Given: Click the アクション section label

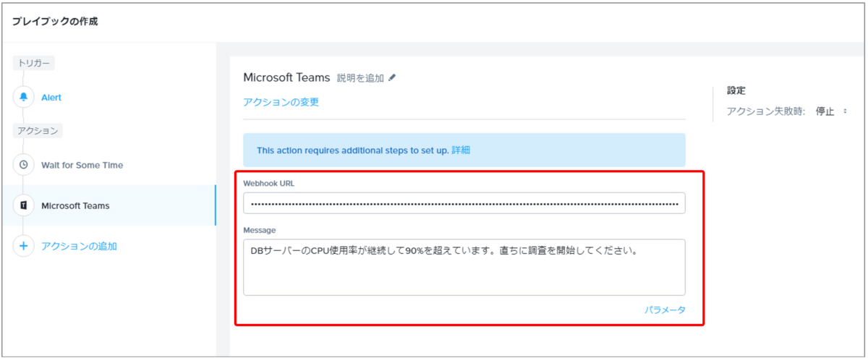Looking at the screenshot, I should pyautogui.click(x=38, y=131).
